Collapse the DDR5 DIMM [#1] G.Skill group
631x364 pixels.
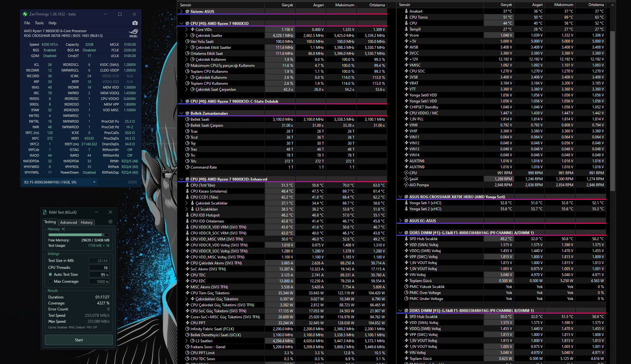tap(400, 233)
